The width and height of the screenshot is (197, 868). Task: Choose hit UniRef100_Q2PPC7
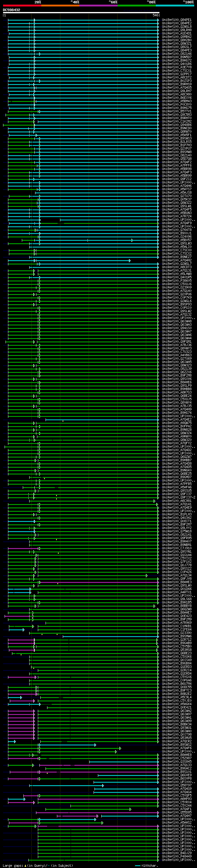point(177,74)
